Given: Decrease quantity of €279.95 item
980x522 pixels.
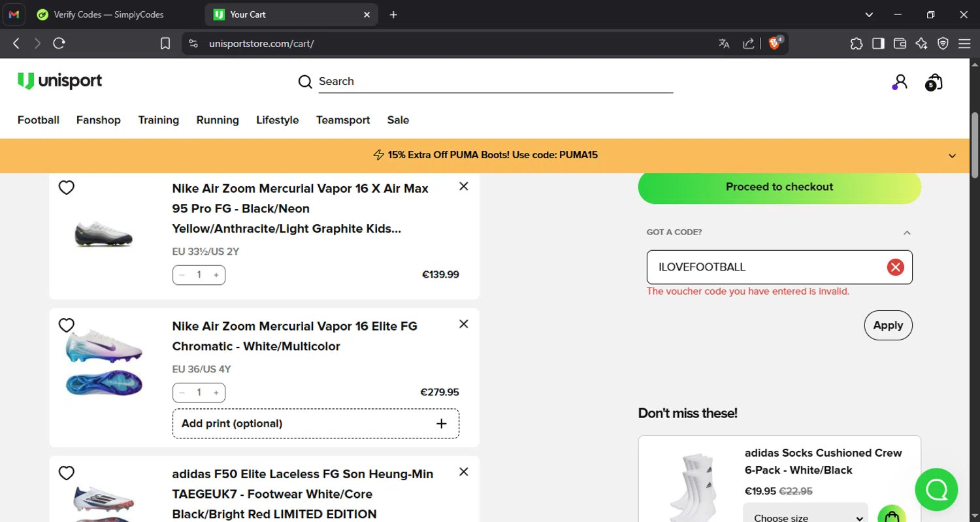Looking at the screenshot, I should pyautogui.click(x=182, y=393).
